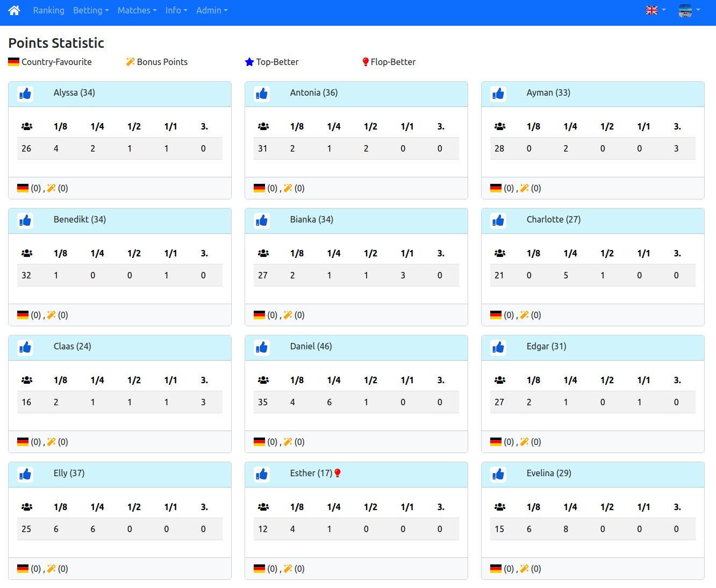716x588 pixels.
Task: Expand the Matches dropdown menu
Action: coord(137,10)
